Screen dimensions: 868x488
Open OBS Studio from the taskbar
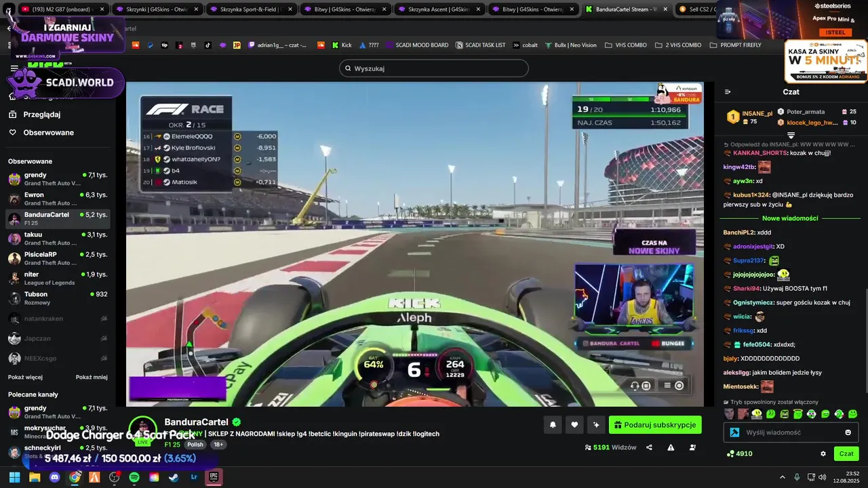[x=114, y=477]
